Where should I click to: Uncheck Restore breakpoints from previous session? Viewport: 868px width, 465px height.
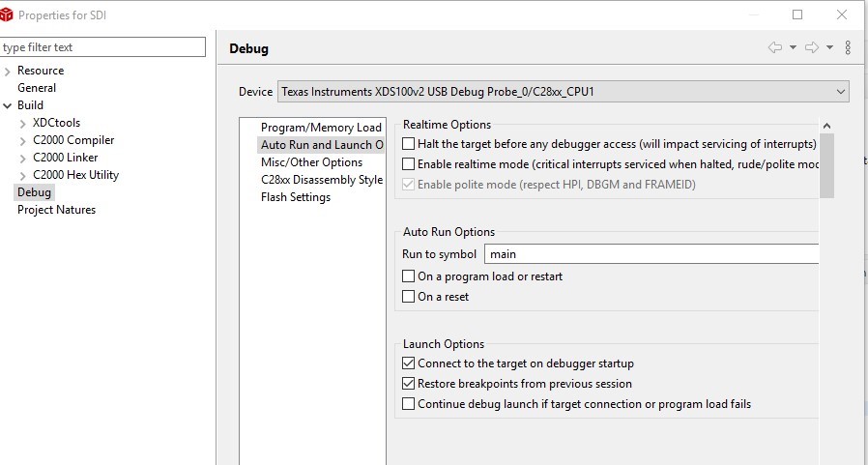pos(408,384)
